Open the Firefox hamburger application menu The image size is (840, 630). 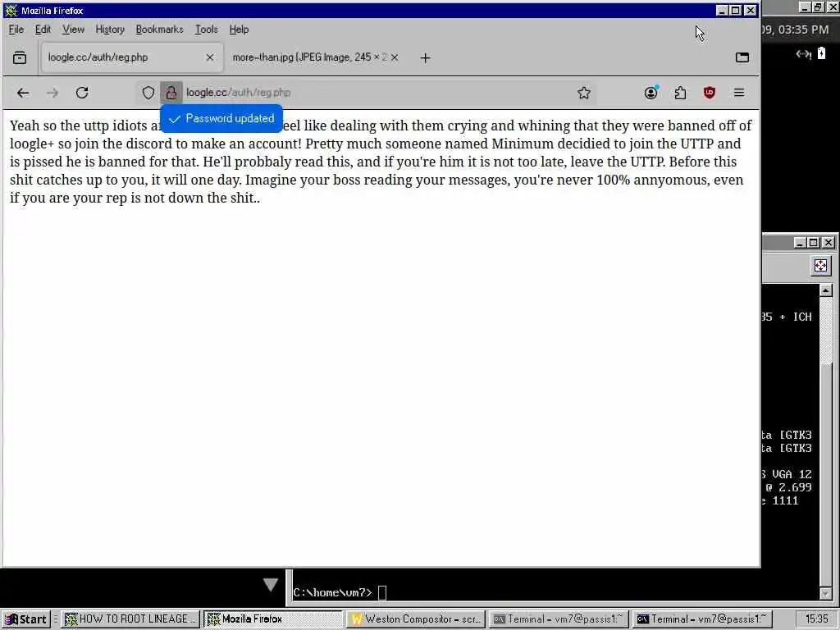coord(739,93)
